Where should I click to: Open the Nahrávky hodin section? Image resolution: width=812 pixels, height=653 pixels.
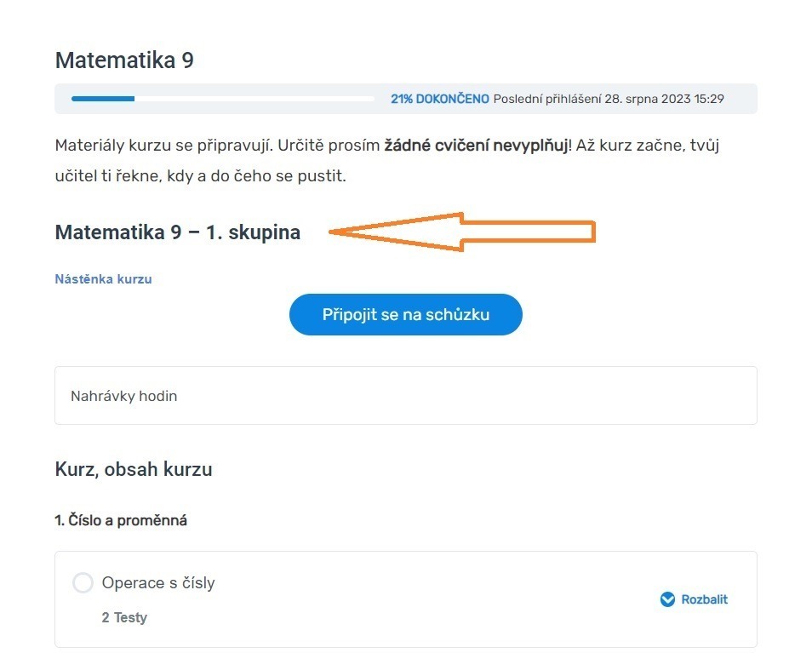[405, 396]
